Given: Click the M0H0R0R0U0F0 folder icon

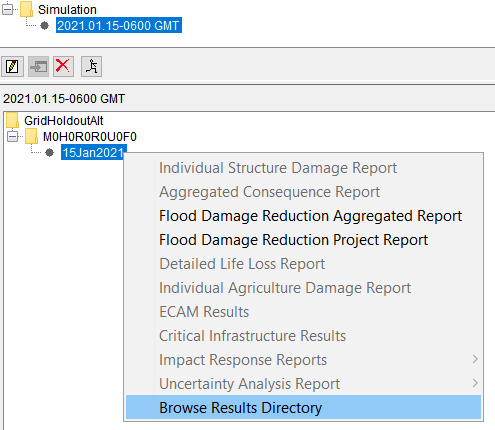Looking at the screenshot, I should coord(31,136).
